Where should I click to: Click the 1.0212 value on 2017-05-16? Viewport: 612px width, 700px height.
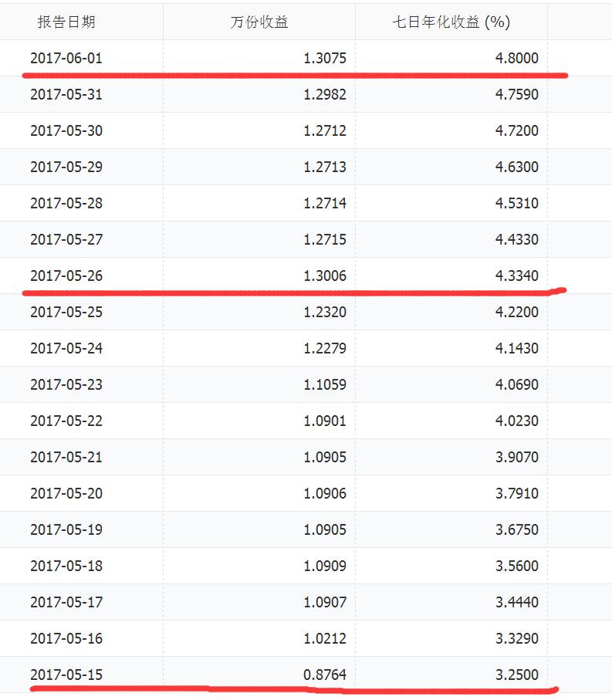click(324, 638)
